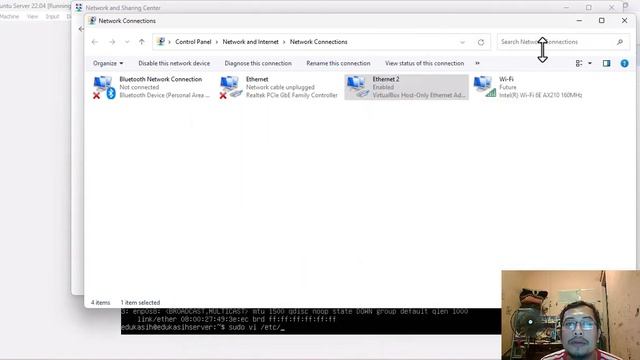Maximize the Network Connections window
640x360 pixels.
(x=602, y=20)
